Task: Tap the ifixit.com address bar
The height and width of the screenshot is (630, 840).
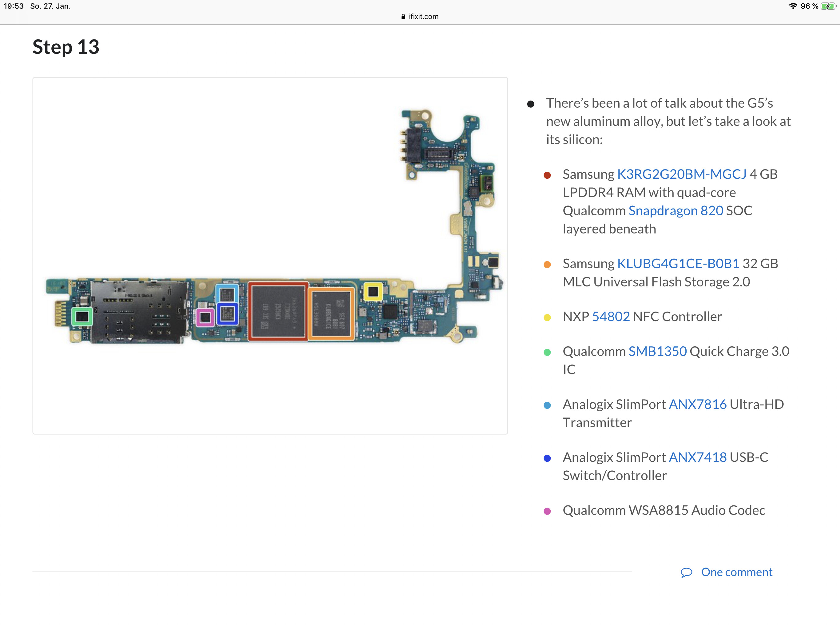Action: (x=420, y=16)
